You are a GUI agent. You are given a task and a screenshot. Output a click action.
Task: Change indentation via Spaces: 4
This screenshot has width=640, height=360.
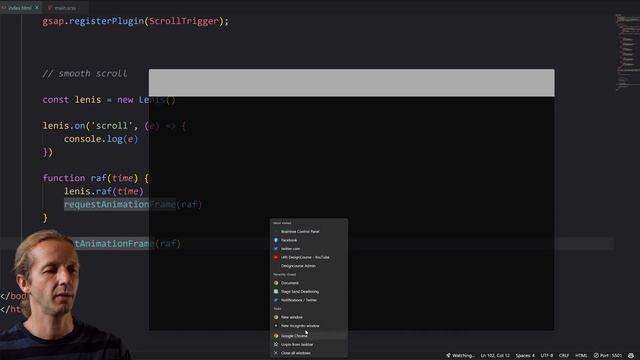pos(525,356)
